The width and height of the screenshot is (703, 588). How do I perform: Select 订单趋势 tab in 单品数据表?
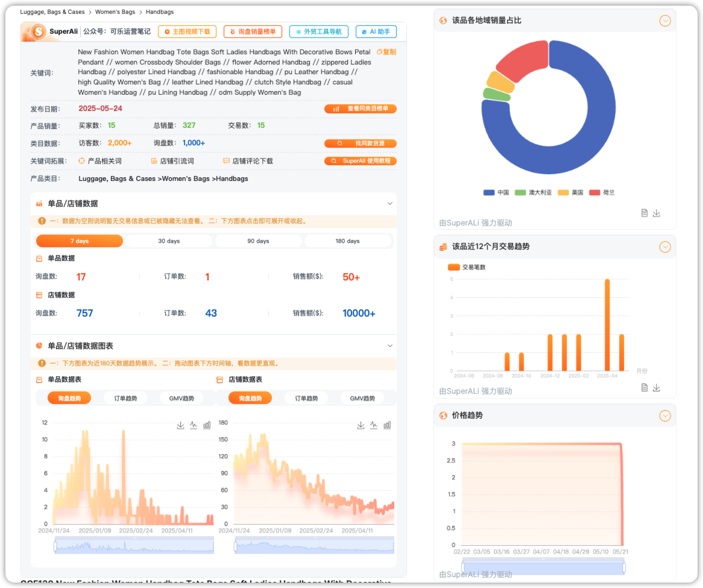[x=125, y=398]
